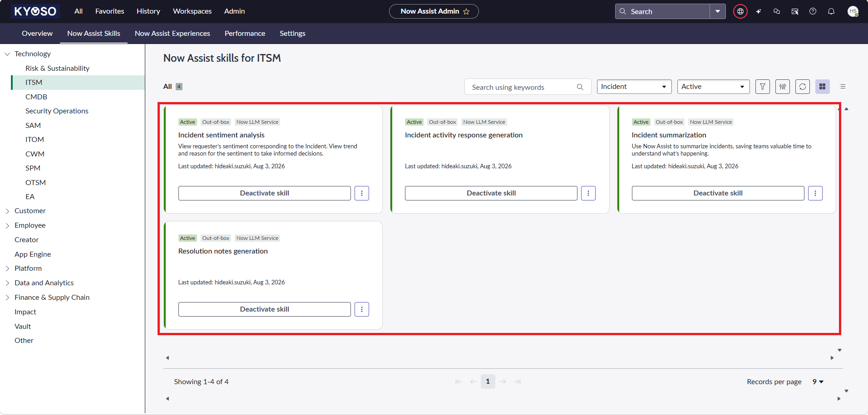The width and height of the screenshot is (868, 415).
Task: Go to the next page arrow
Action: 503,382
